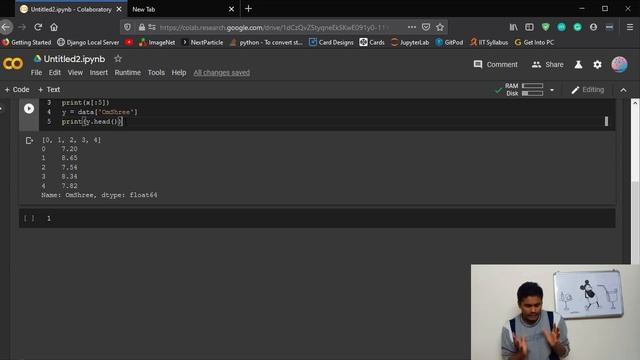Click the Colab CO logo
This screenshot has height=360, width=640.
tap(13, 64)
